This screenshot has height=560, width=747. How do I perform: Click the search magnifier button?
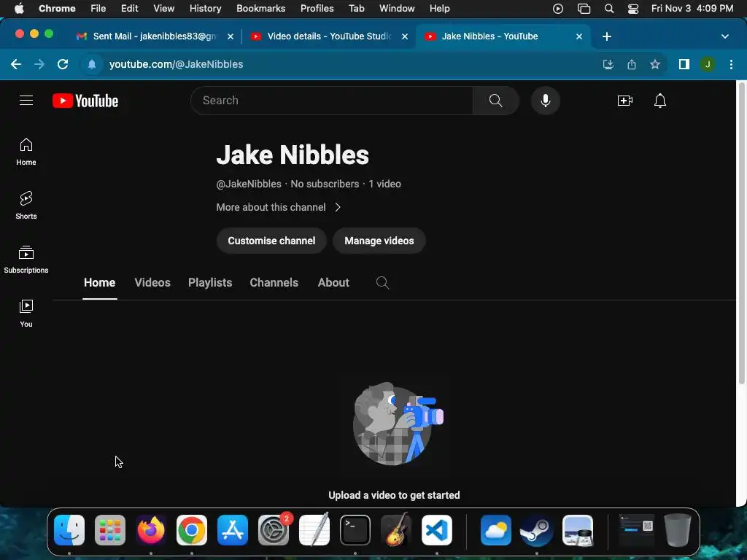tap(496, 101)
